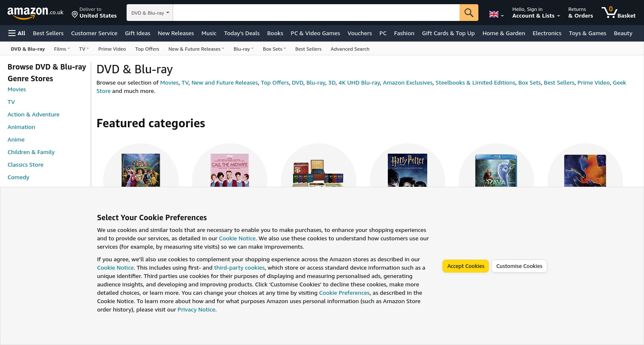
Task: Expand the TV submenu in subnav
Action: [x=84, y=49]
